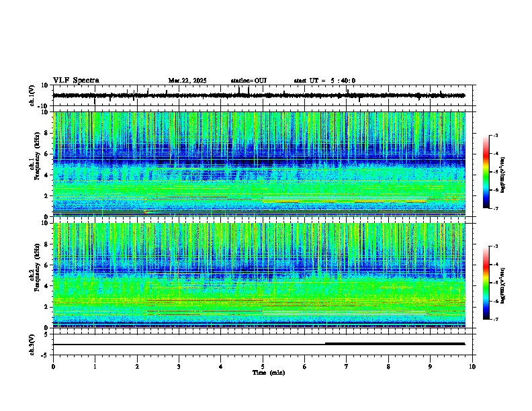Viewport: 532px width, 411px height.
Task: Click the time axis tick label "2"
Action: click(137, 367)
